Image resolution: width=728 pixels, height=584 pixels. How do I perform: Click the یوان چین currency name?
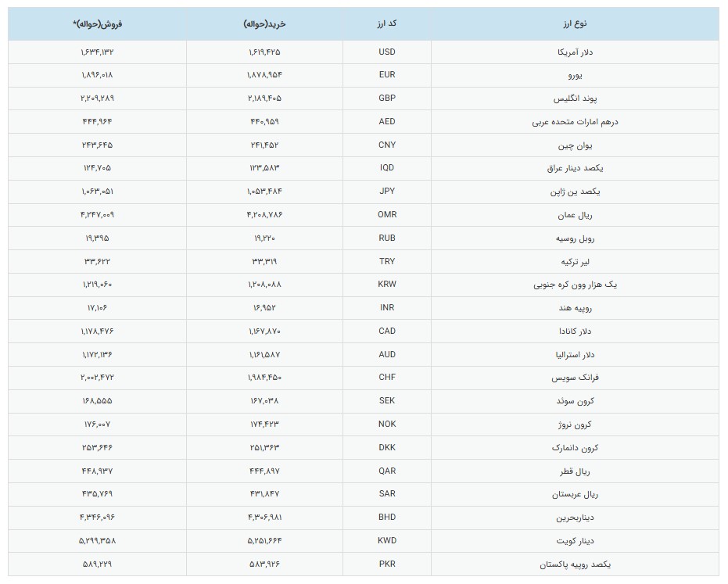pyautogui.click(x=575, y=145)
